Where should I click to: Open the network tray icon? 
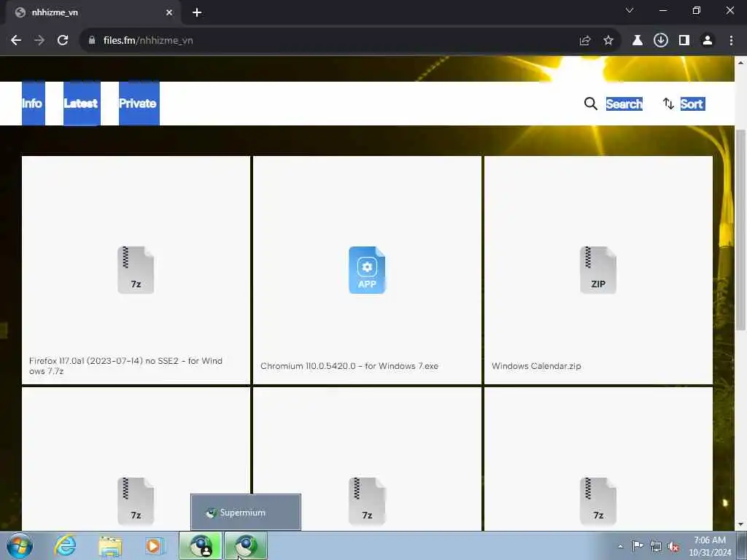point(656,546)
